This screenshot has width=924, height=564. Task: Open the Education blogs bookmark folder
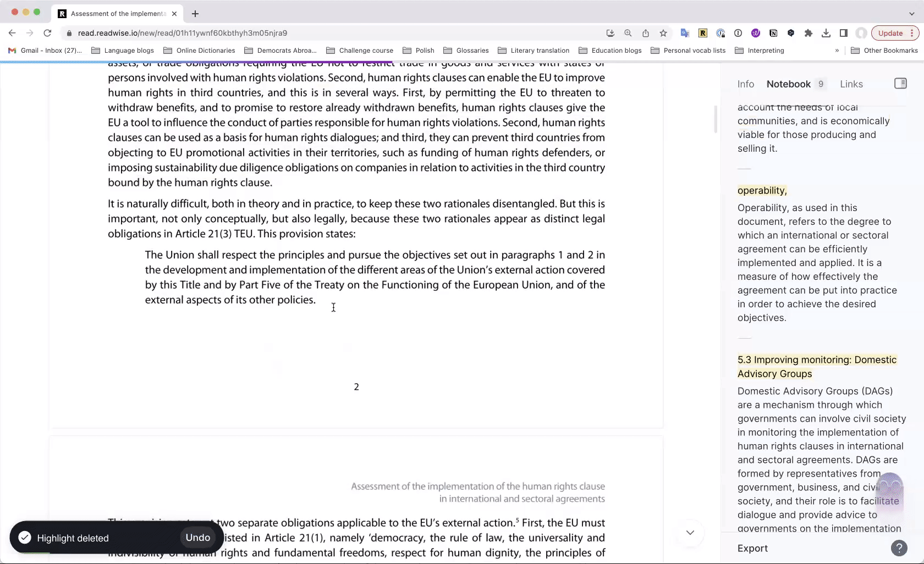(610, 51)
